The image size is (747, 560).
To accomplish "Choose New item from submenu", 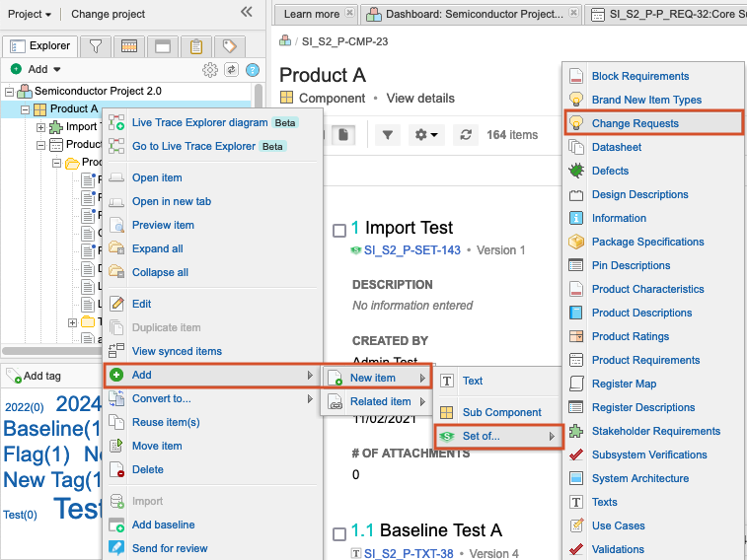I will pyautogui.click(x=377, y=378).
